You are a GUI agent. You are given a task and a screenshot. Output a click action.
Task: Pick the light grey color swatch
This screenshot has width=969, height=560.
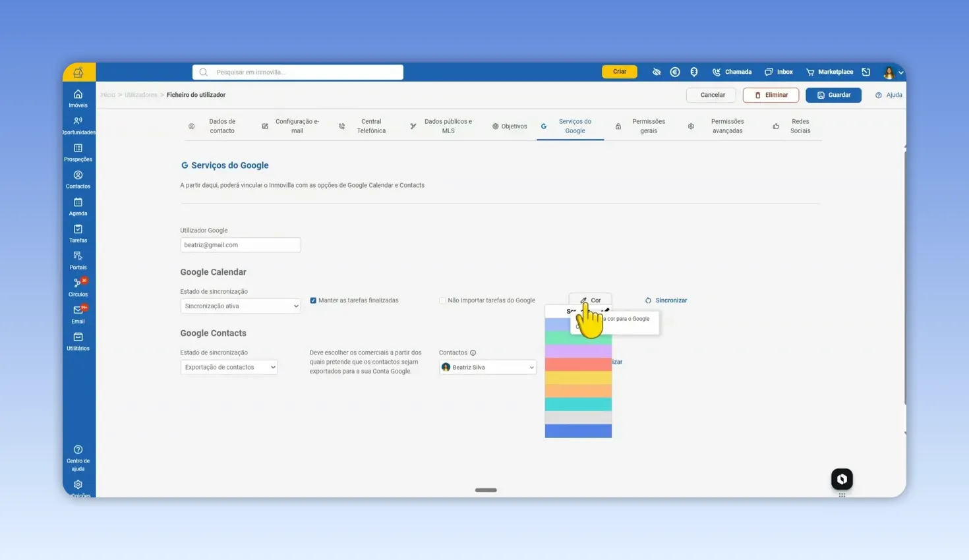click(x=578, y=418)
